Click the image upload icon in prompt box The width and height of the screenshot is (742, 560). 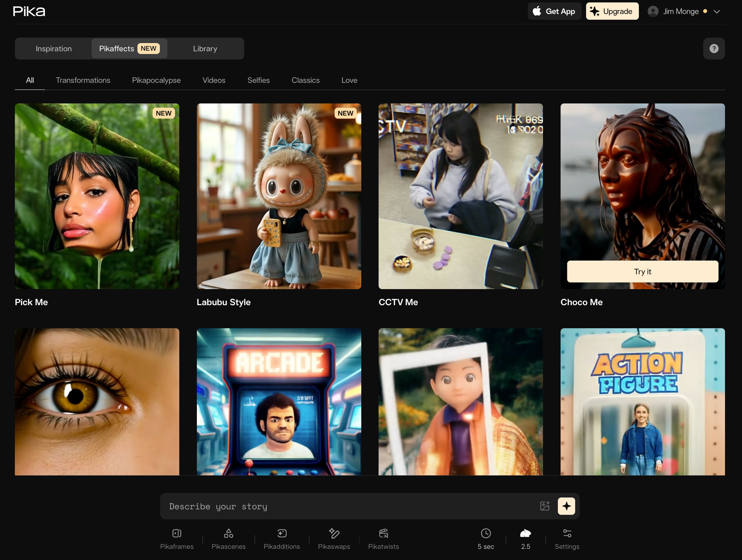click(x=545, y=506)
